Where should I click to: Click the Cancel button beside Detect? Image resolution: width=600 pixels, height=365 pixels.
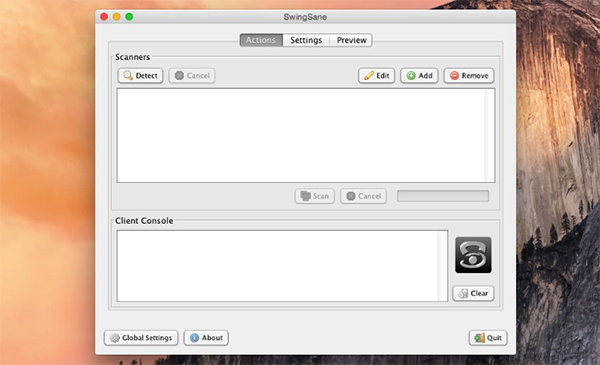click(192, 76)
